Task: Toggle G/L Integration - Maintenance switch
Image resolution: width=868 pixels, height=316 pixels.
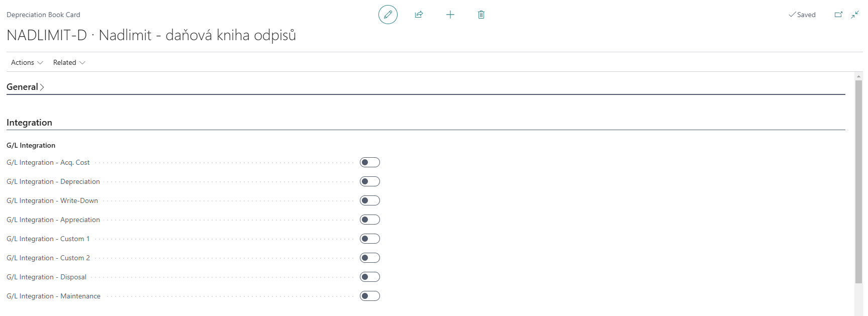Action: tap(370, 296)
